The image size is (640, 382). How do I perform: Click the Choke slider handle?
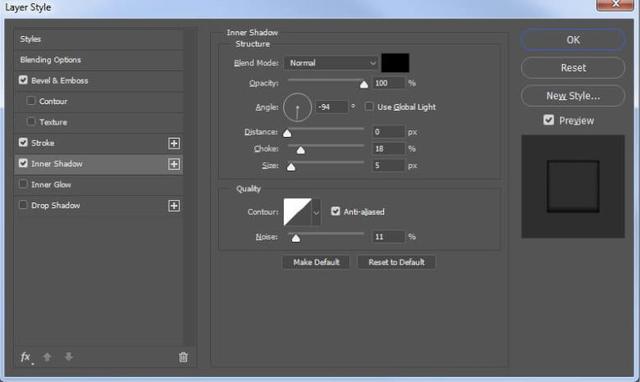click(301, 150)
